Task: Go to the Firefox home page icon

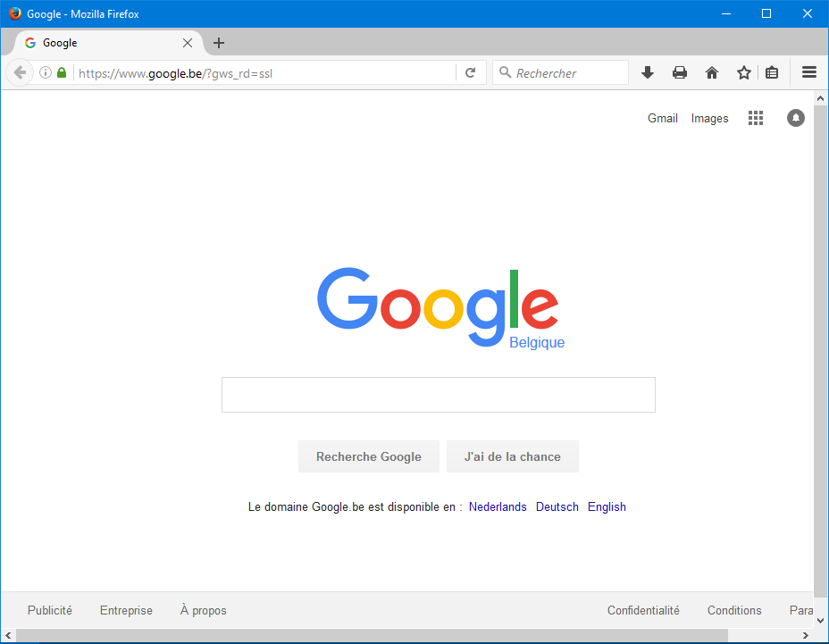Action: (712, 72)
